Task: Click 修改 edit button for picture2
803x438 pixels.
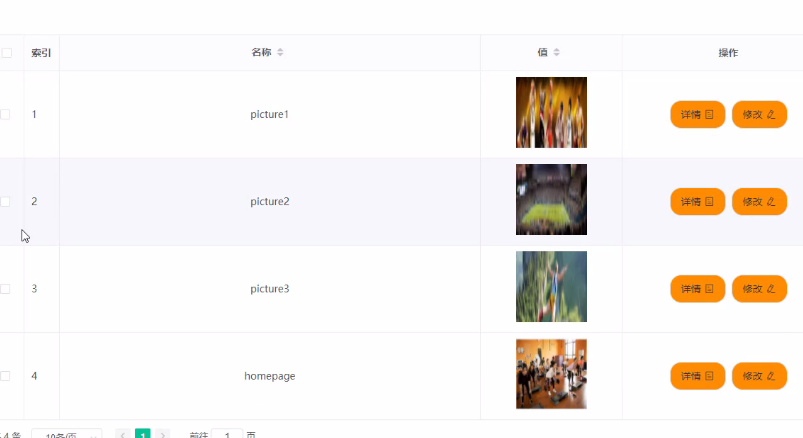Action: pos(759,201)
